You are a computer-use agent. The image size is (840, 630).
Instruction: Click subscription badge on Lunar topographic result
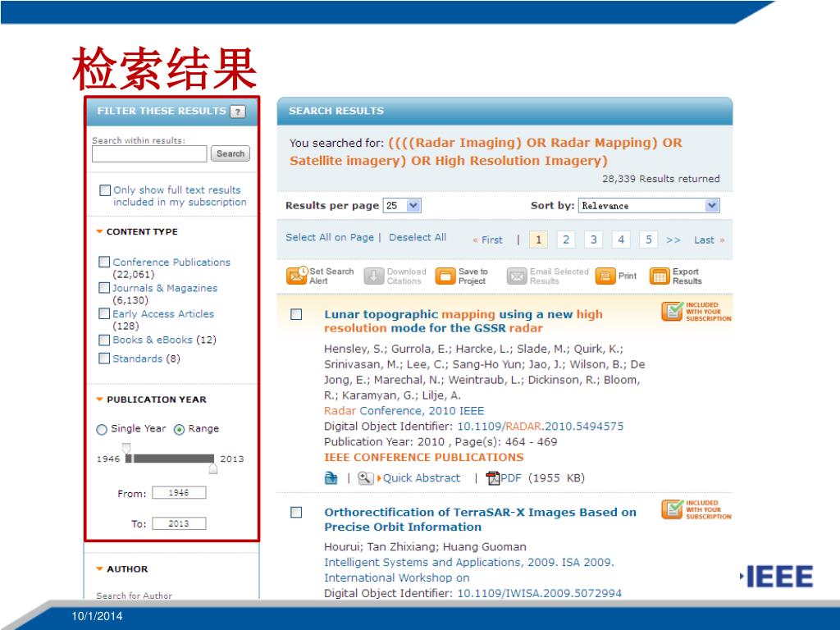pos(696,312)
